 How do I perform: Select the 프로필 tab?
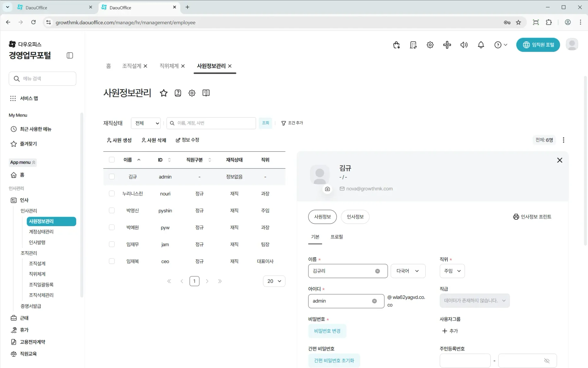[x=337, y=236]
